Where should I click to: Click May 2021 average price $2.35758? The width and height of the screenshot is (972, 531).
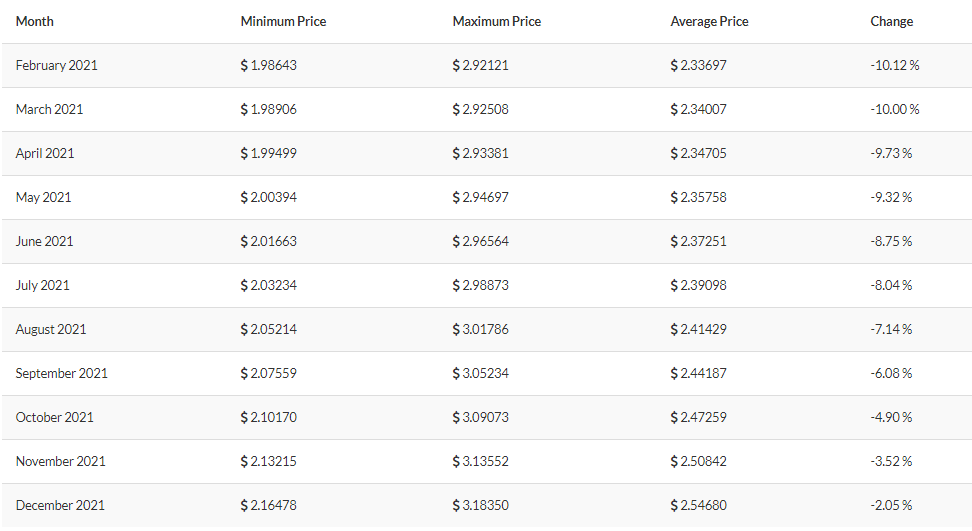(698, 198)
